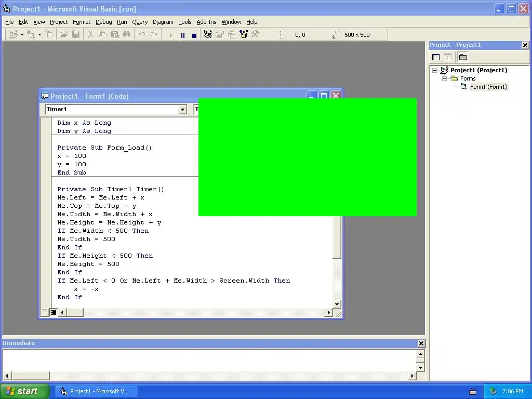The image size is (532, 399).
Task: Click the Save Project floppy icon
Action: [76, 35]
